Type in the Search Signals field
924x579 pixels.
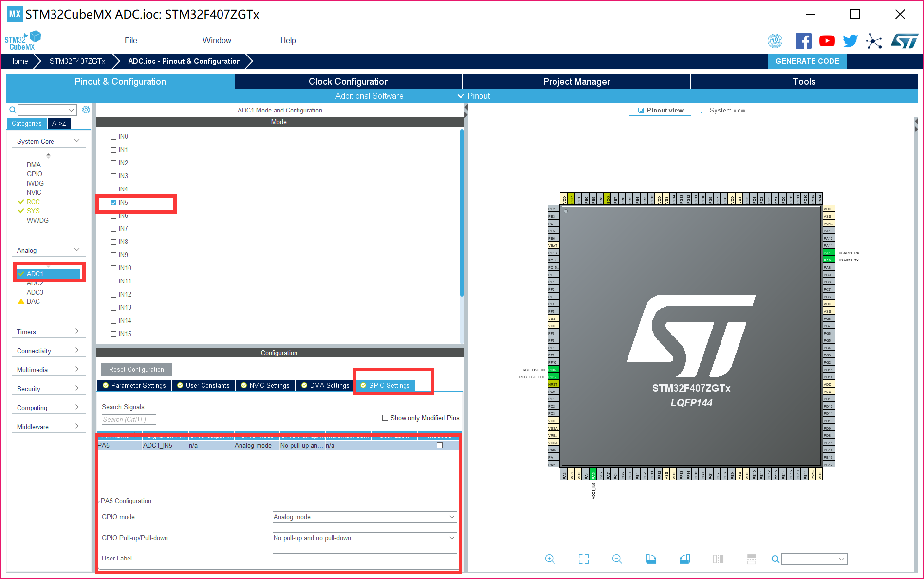tap(129, 419)
